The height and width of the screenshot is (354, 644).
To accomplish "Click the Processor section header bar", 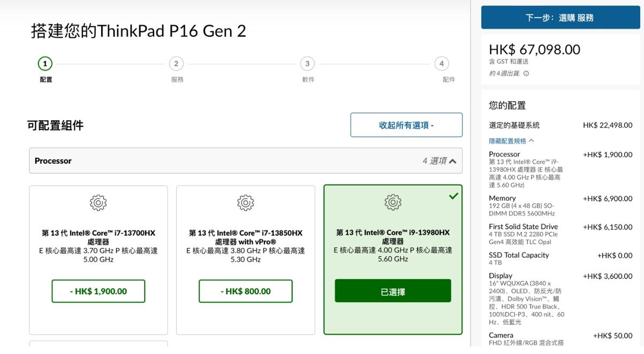I will 214,160.
